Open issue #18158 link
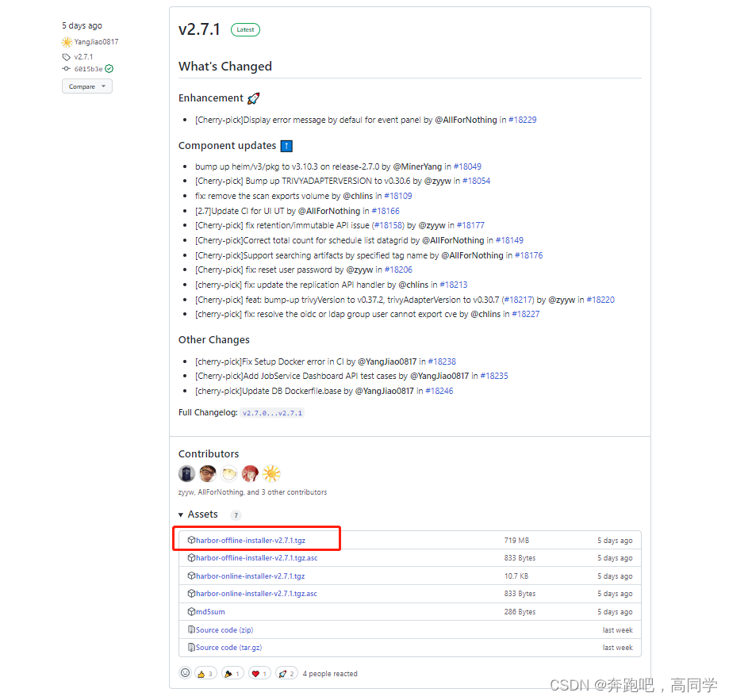 tap(388, 225)
